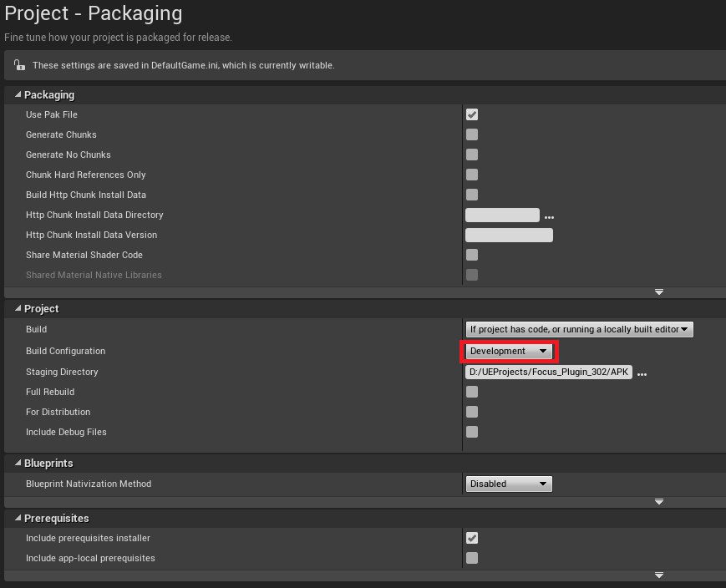Click the Http Chunk Install Data Version field

(509, 235)
